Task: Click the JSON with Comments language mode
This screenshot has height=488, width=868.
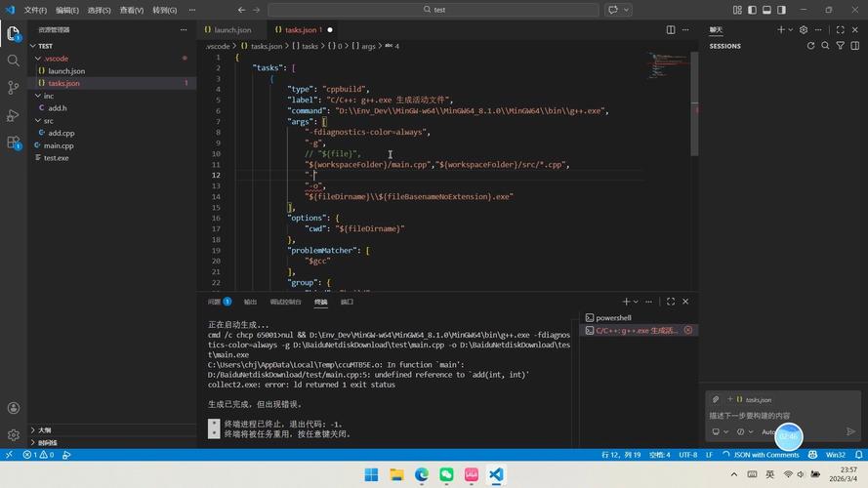Action: [766, 455]
